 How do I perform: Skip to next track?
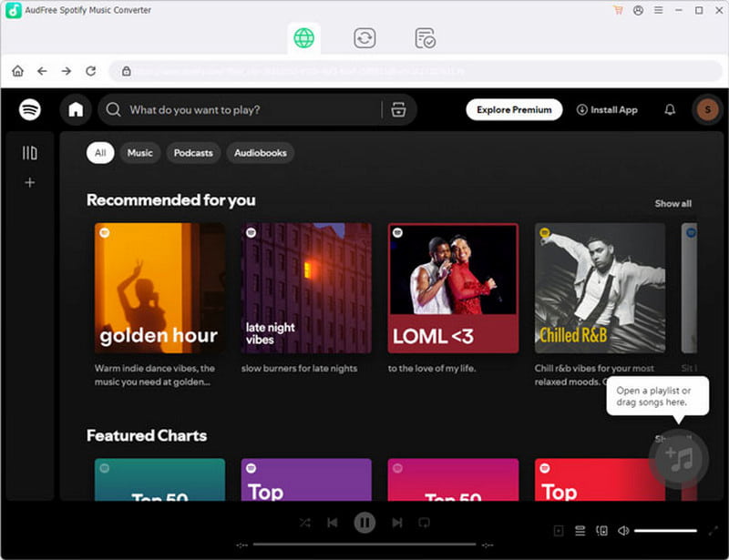click(397, 523)
